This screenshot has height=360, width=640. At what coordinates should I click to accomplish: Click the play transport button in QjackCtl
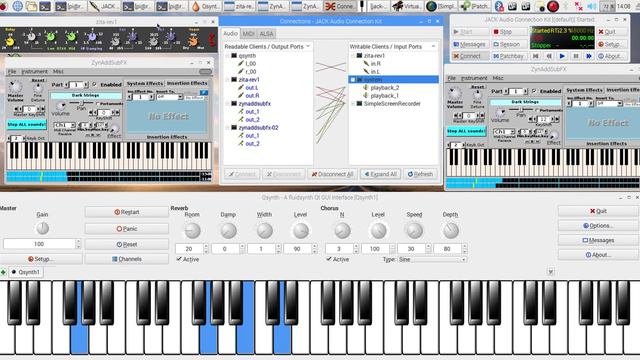coord(562,56)
